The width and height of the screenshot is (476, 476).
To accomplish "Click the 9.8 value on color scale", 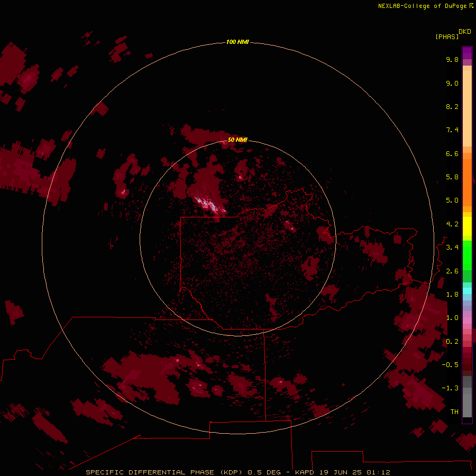I will [x=452, y=59].
